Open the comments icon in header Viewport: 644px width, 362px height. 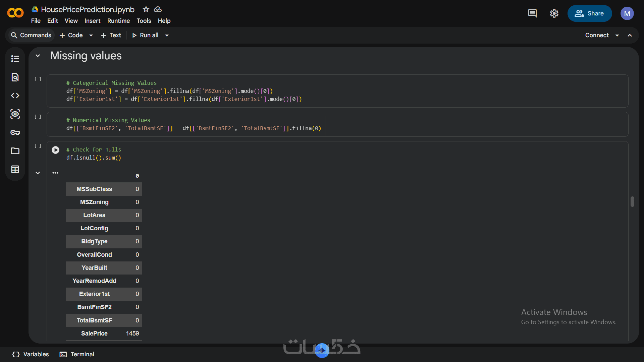click(x=532, y=13)
